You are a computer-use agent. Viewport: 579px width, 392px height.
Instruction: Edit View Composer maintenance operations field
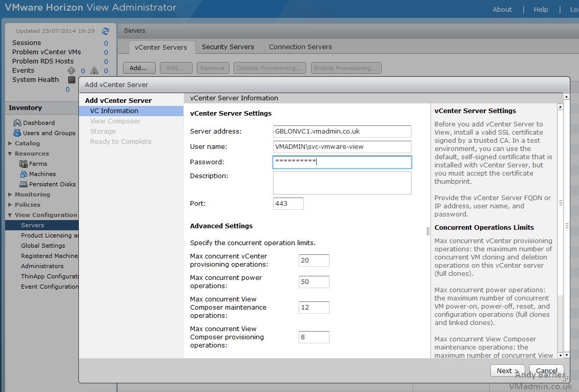click(314, 308)
